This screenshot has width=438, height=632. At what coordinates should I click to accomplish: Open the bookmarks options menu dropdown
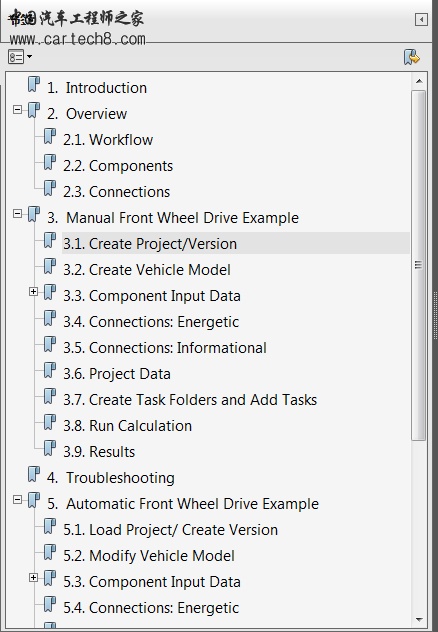coord(20,57)
